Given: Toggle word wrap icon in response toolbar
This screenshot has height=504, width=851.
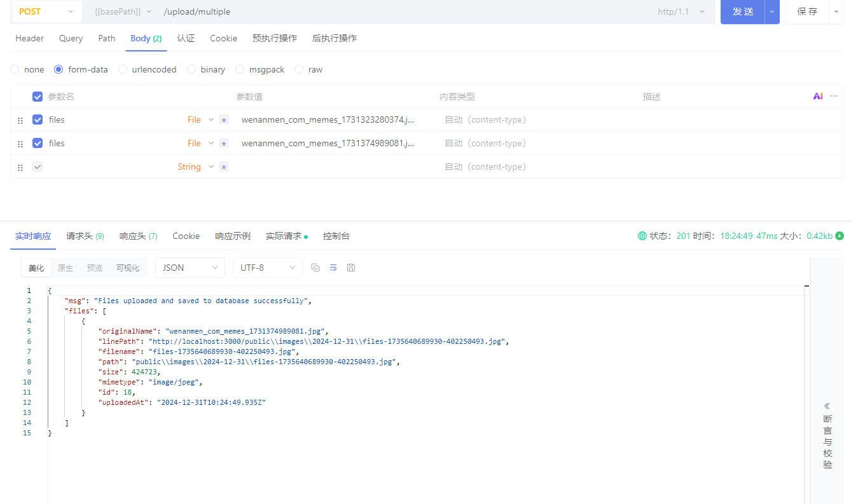Looking at the screenshot, I should pyautogui.click(x=333, y=268).
